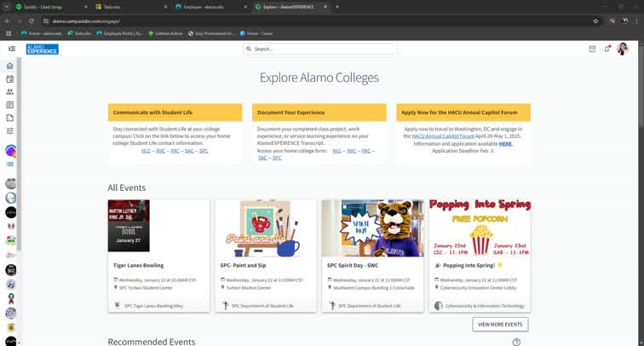Open the Organizations people icon in sidebar

(10, 92)
